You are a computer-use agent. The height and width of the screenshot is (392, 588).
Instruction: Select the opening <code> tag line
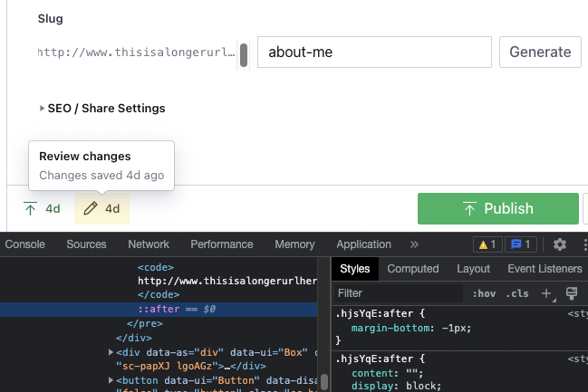click(156, 267)
